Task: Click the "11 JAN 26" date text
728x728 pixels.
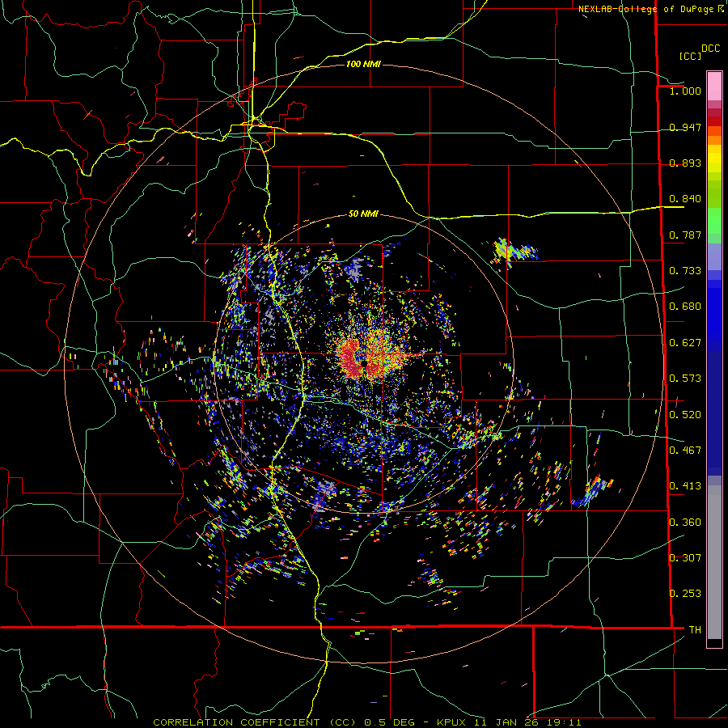Action: (x=506, y=722)
